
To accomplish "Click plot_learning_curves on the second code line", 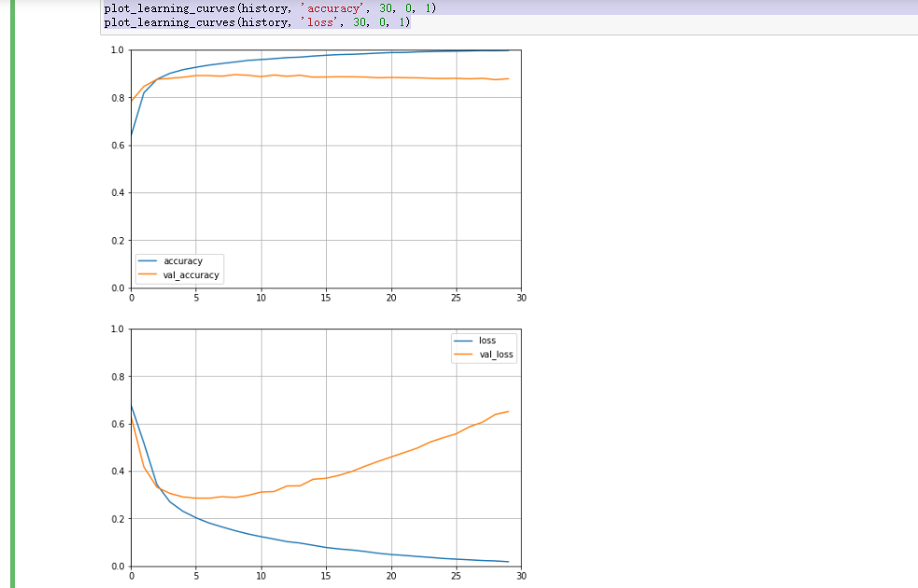I will [169, 22].
